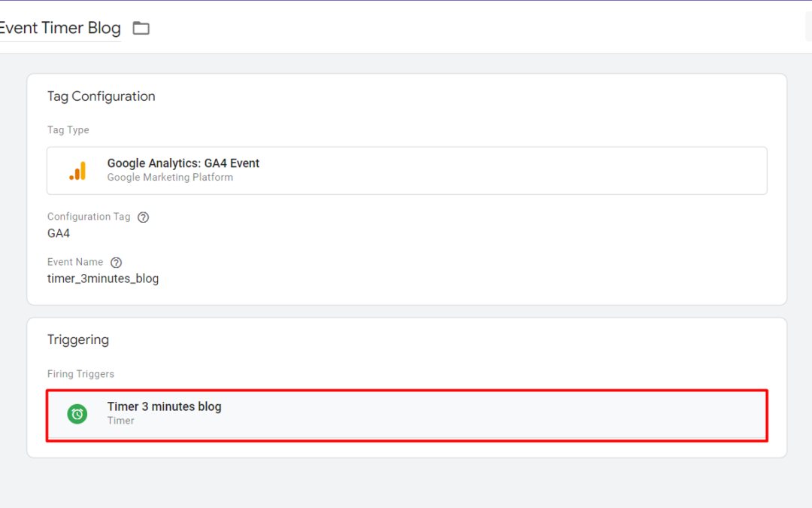Edit the Event Timer Blog tag name
Viewport: 812px width, 508px height.
[60, 29]
